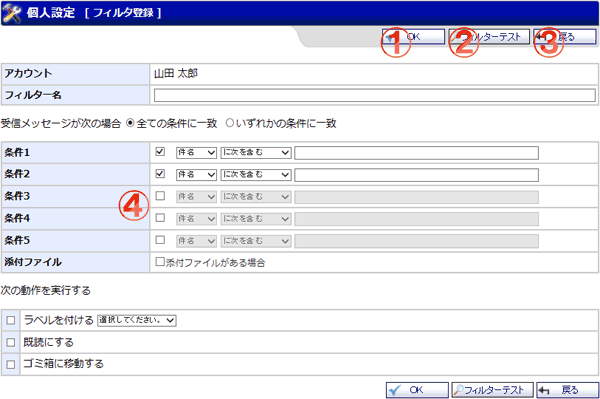Click the bottom フィルターテスト button
Image resolution: width=600 pixels, height=399 pixels.
tap(492, 390)
